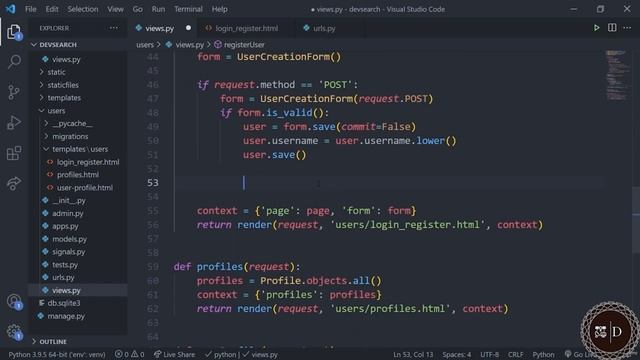Viewport: 640px width, 360px height.
Task: Expand the OUTLINE section
Action: coord(53,341)
